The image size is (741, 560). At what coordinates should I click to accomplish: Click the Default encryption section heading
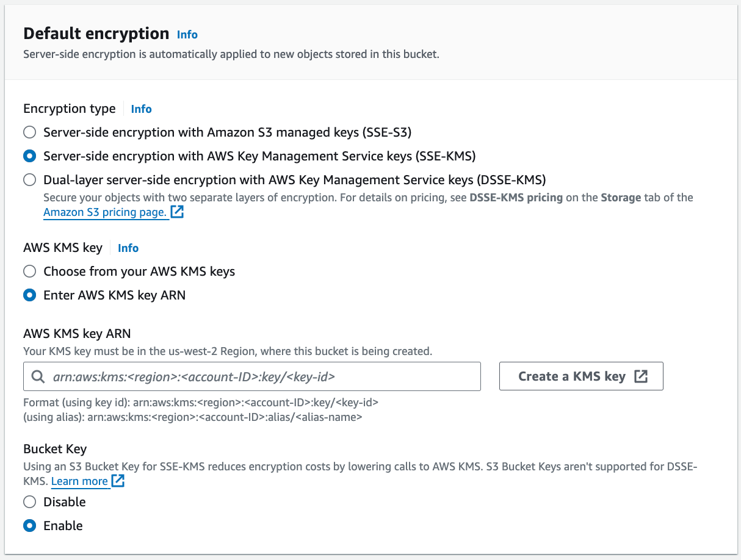click(96, 34)
